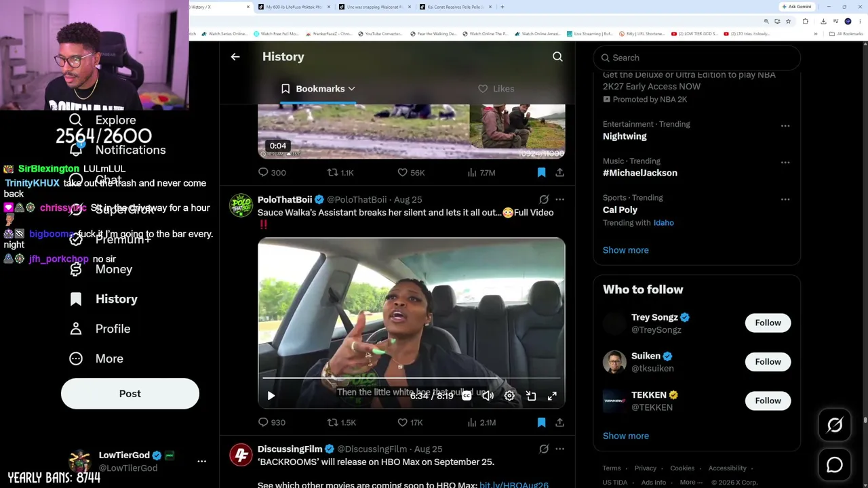
Task: Follow TEKKEN
Action: click(768, 401)
